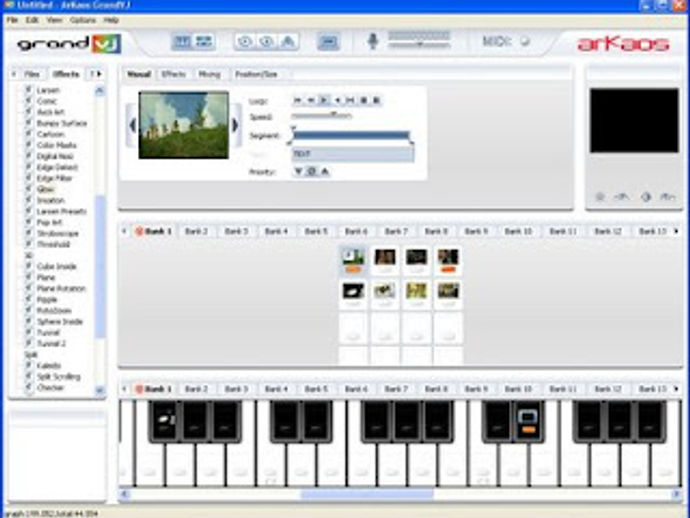Click the Kaleido effect icon
The height and width of the screenshot is (518, 690).
(x=29, y=365)
